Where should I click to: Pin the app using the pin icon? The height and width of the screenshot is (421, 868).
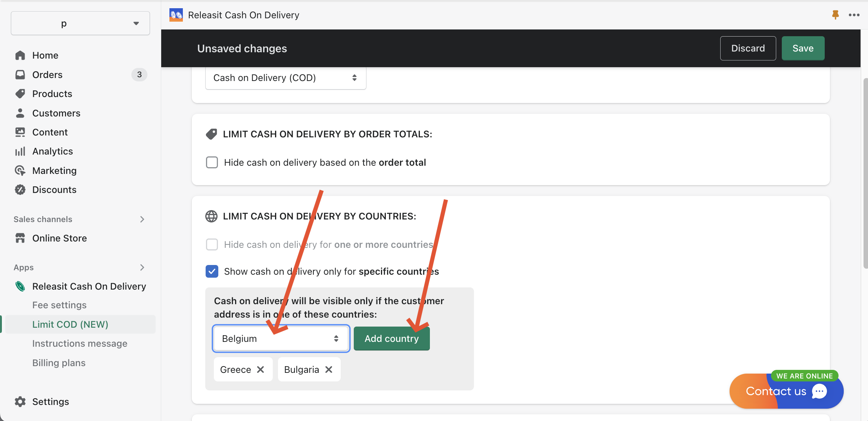click(x=835, y=15)
